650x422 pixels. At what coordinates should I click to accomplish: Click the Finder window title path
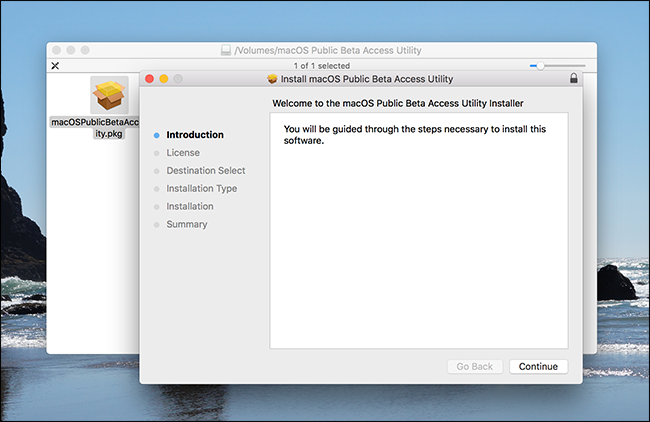coord(328,50)
